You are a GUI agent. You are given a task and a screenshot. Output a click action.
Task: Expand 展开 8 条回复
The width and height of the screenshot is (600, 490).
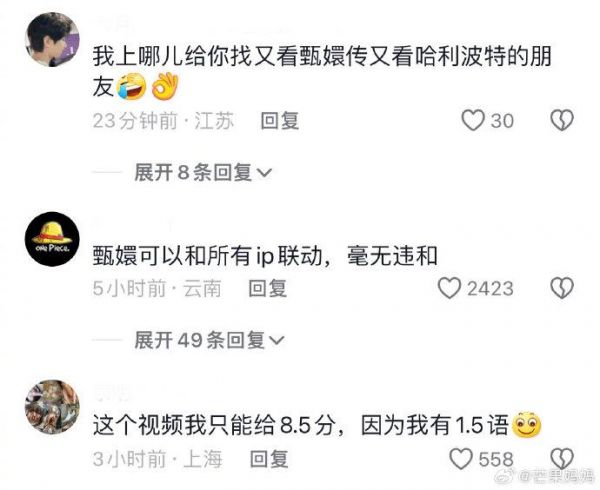[x=202, y=173]
